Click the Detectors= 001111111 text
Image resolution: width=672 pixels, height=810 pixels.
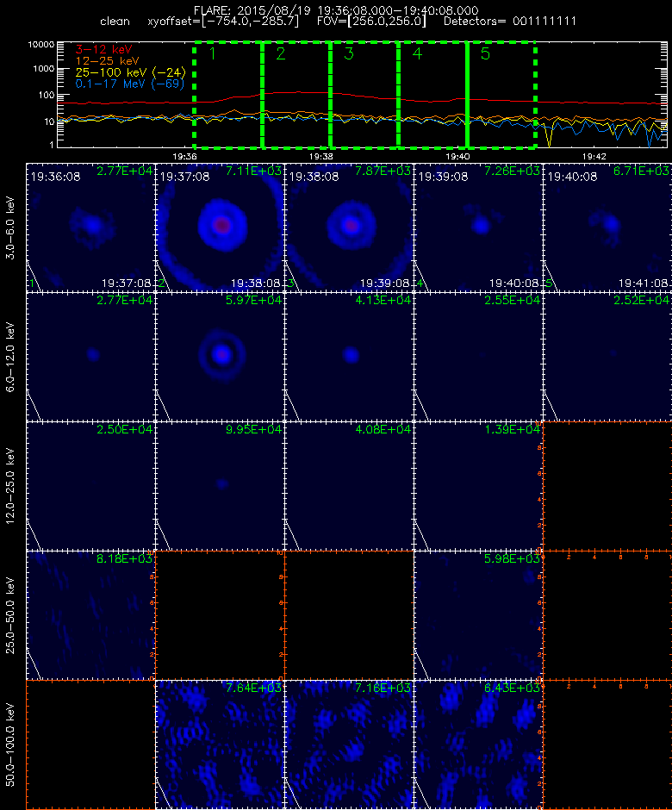click(510, 22)
